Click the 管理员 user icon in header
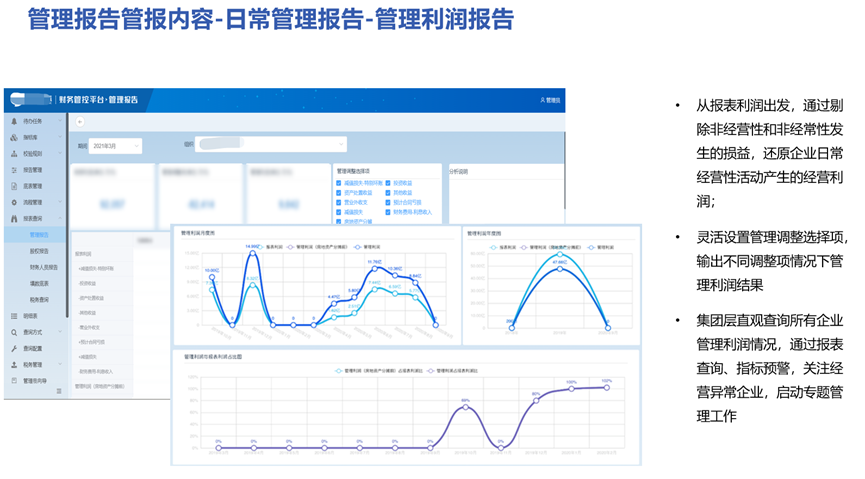865x479 pixels. [542, 100]
